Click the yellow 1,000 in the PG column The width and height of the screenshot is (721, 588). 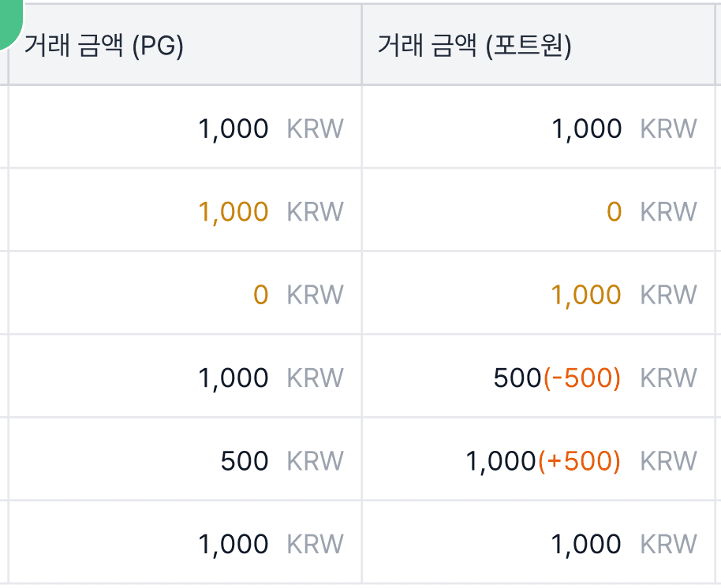(x=233, y=212)
